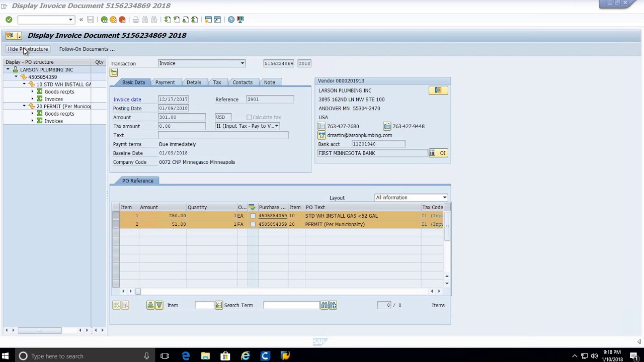Click the Find Next binoculars toolbar icon

point(154,20)
